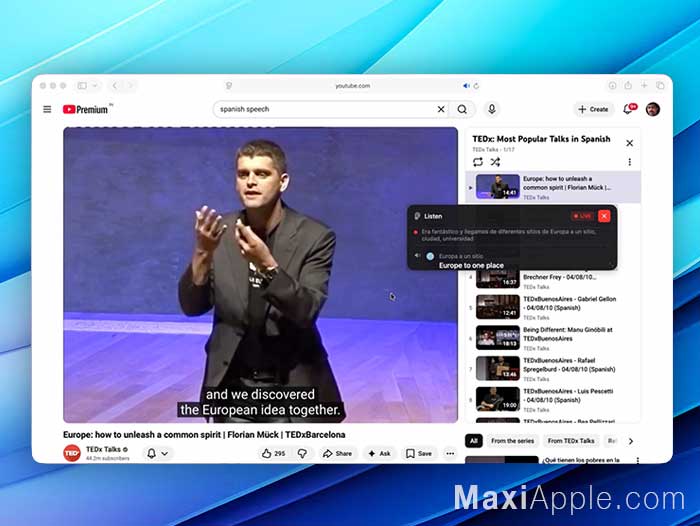Open privacy shield icon in address bar
The image size is (700, 526).
(x=229, y=86)
